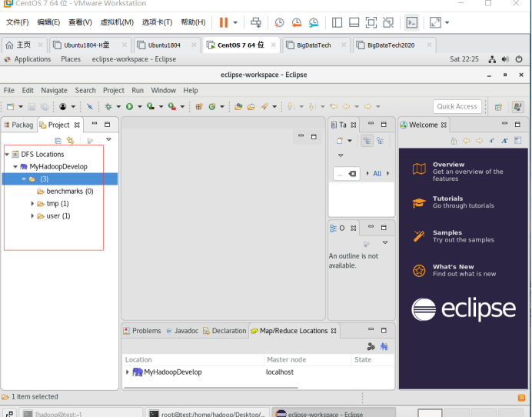Viewport: 532px width, 417px height.
Task: Open the New wizard dropdown arrow
Action: 20,107
